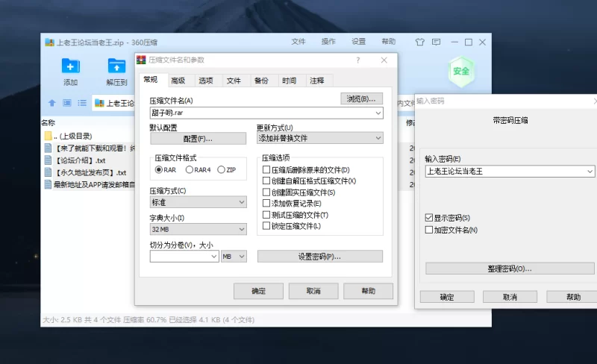Click the zip icon in the address bar
Screen dimensions: 597x364
[99, 103]
